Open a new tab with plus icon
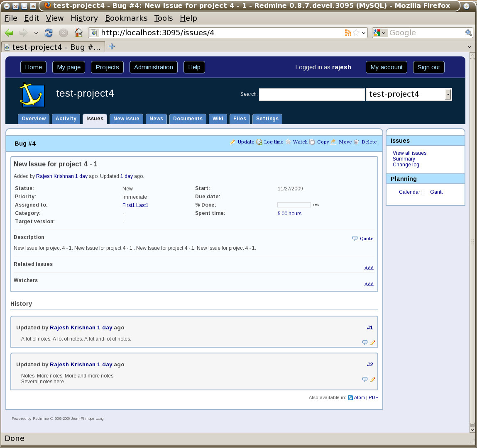This screenshot has height=448, width=477. (112, 46)
